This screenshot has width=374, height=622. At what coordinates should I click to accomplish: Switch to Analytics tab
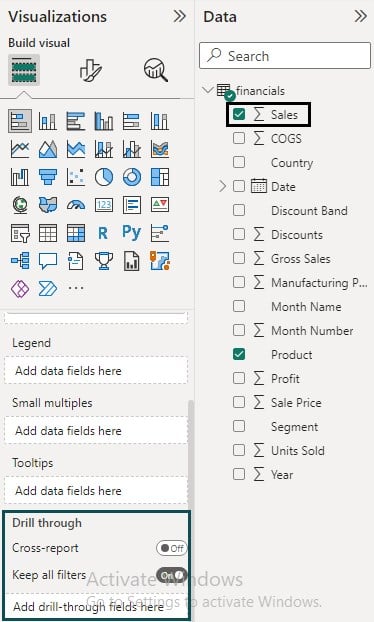point(156,70)
